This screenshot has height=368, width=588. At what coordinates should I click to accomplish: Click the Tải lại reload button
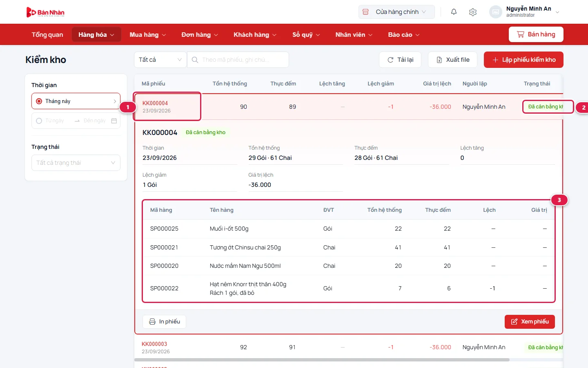[400, 60]
